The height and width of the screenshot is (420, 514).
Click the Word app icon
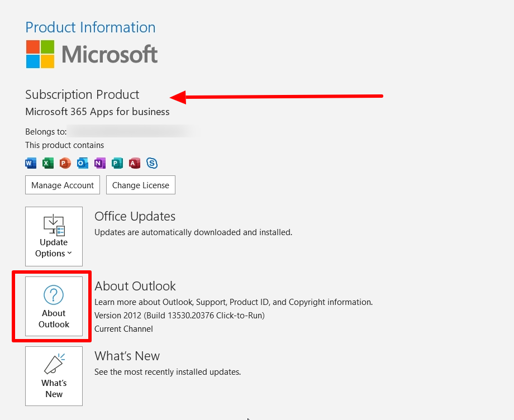(31, 163)
